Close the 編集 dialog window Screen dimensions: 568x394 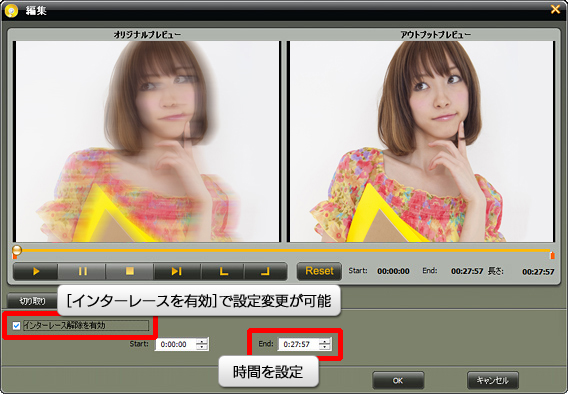[x=555, y=9]
